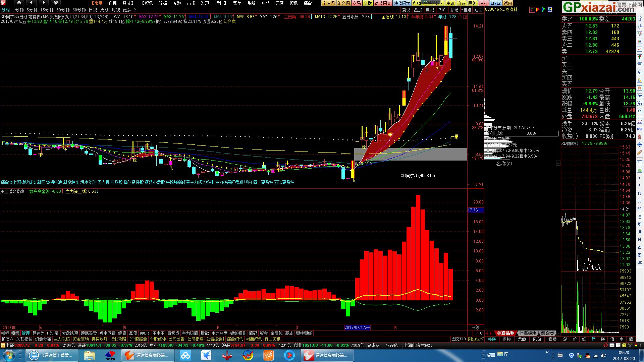Open the 主力轨迹 indicator tab
The image size is (644, 362).
62,339
